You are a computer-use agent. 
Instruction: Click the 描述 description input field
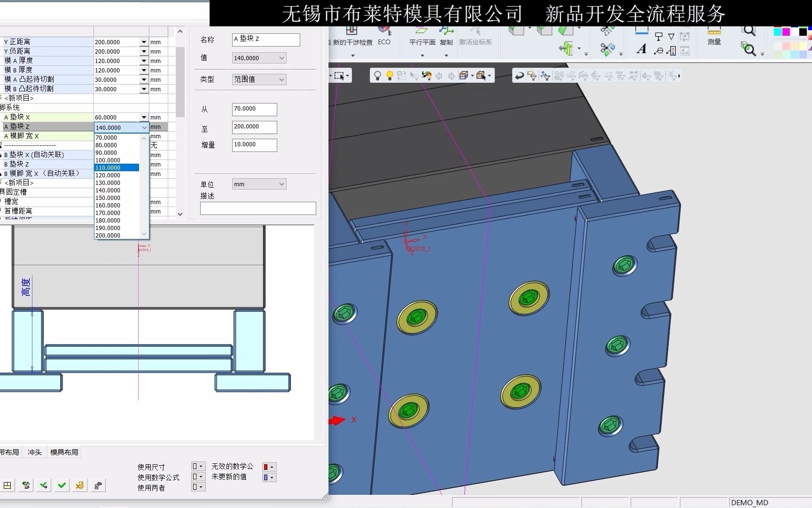pos(258,208)
